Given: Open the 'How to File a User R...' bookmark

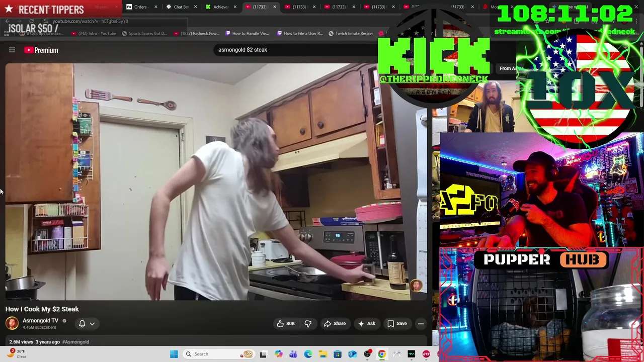Looking at the screenshot, I should coord(300,34).
